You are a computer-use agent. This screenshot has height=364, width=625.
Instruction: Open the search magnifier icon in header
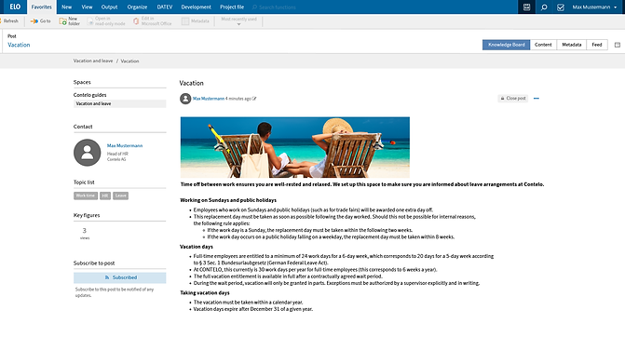click(544, 7)
